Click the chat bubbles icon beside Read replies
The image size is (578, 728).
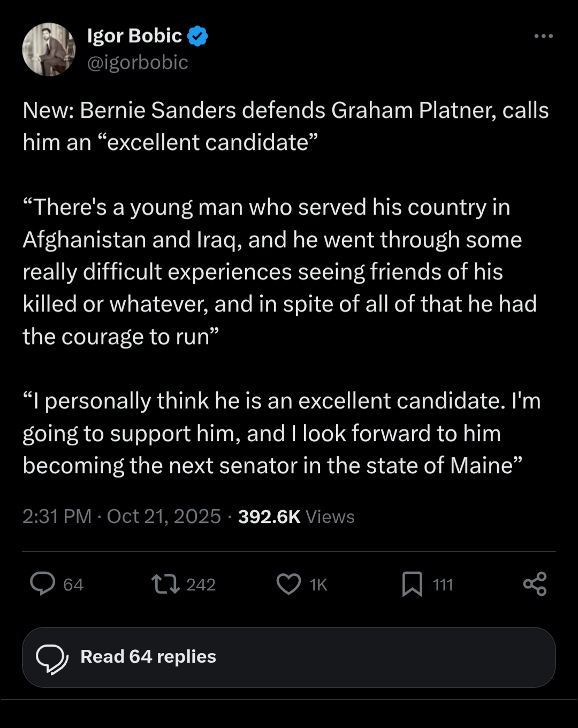pos(52,658)
